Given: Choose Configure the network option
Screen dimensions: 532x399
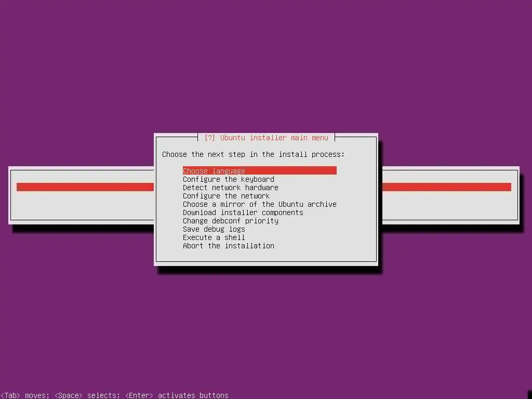Looking at the screenshot, I should coord(227,196).
